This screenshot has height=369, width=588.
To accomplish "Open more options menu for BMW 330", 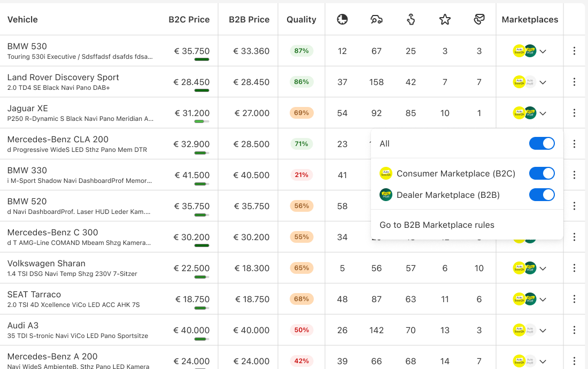I will coord(574,175).
